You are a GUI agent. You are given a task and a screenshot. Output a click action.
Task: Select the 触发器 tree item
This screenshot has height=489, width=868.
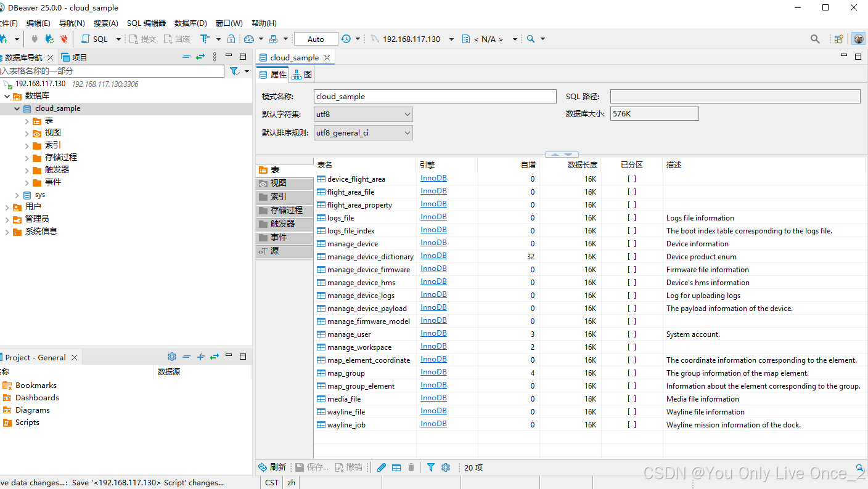(x=57, y=169)
